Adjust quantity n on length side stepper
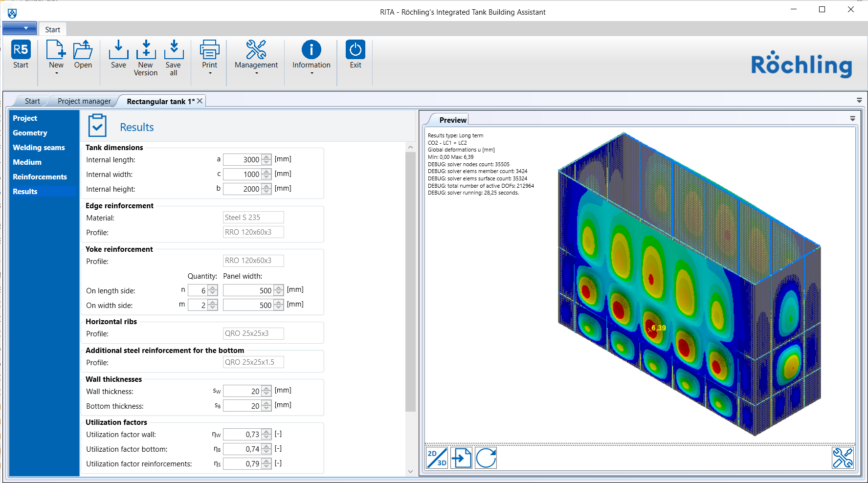The width and height of the screenshot is (868, 483). (x=212, y=290)
